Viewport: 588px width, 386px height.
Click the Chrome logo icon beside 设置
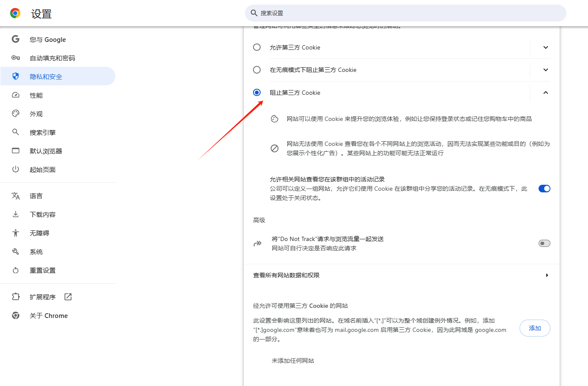click(15, 14)
